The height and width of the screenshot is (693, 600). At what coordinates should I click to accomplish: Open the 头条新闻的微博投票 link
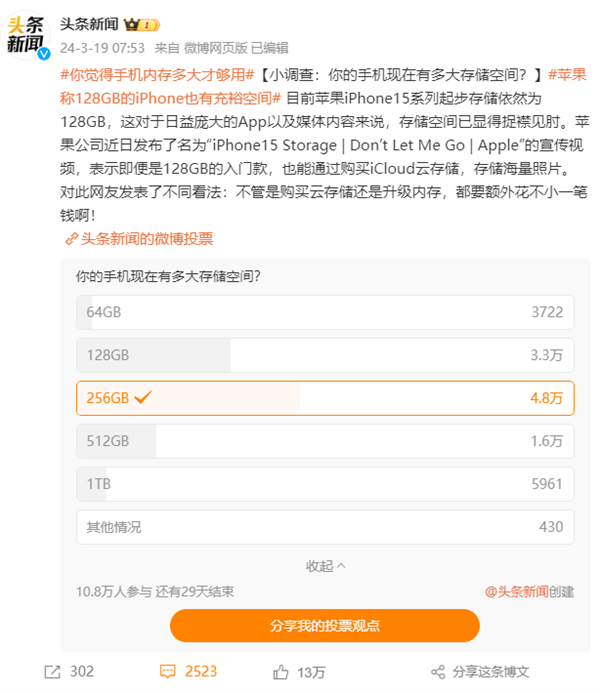(146, 239)
